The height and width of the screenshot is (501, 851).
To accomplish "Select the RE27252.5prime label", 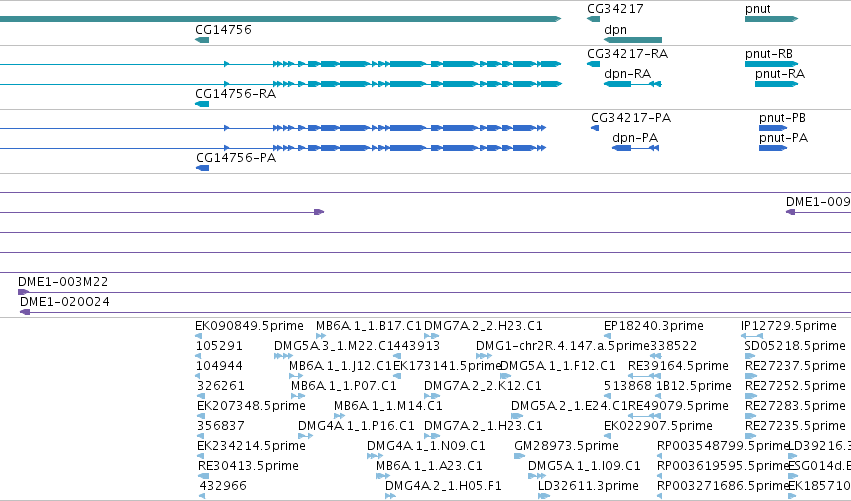I will pyautogui.click(x=795, y=386).
